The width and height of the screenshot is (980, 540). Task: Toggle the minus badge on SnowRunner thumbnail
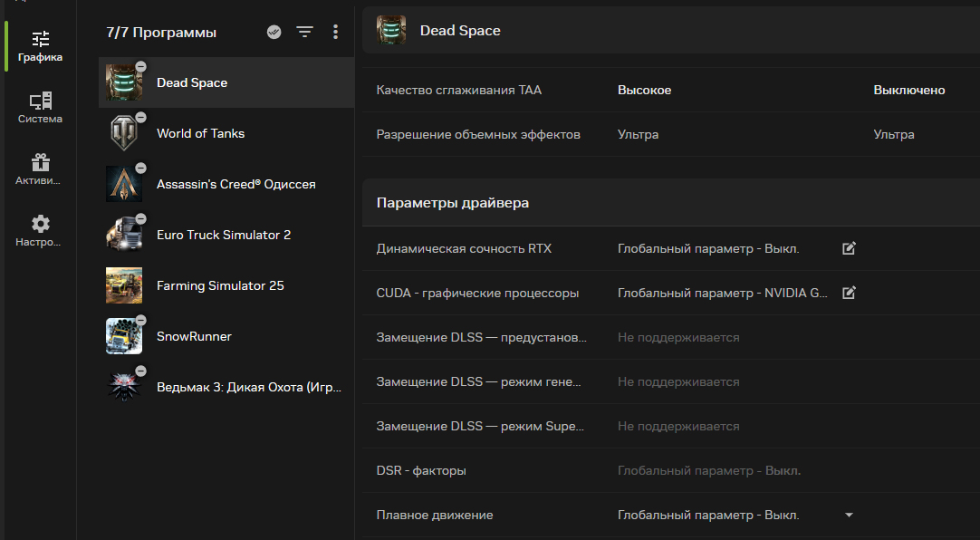click(140, 320)
